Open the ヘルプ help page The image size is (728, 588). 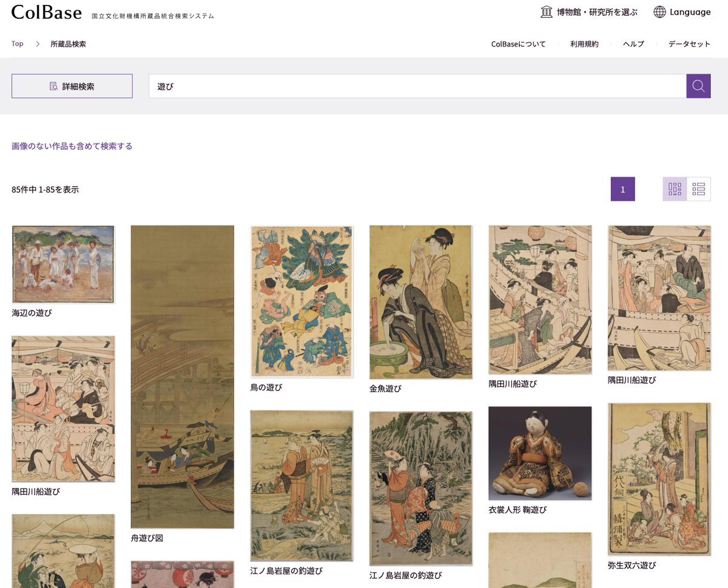(633, 44)
